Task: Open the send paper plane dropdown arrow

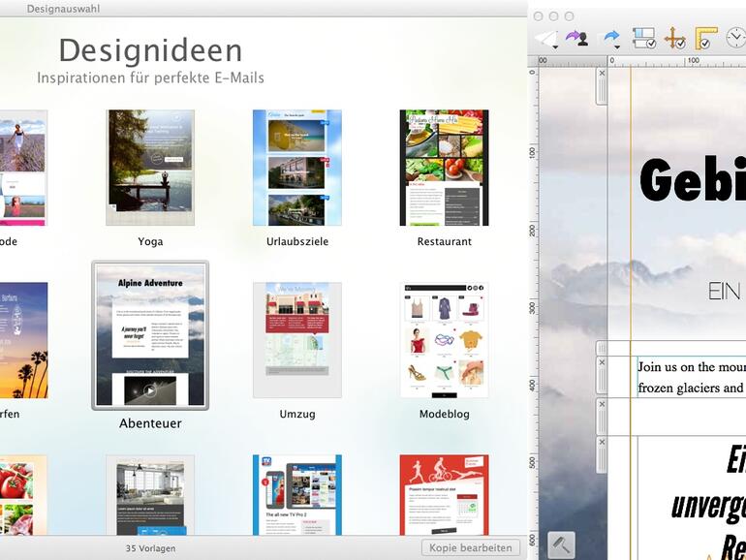Action: tap(555, 47)
